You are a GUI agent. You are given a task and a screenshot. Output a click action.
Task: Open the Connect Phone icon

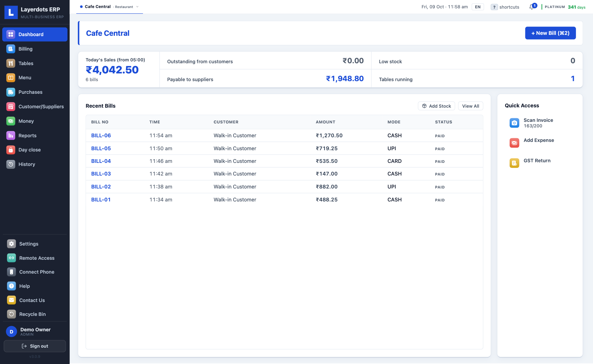pos(11,272)
